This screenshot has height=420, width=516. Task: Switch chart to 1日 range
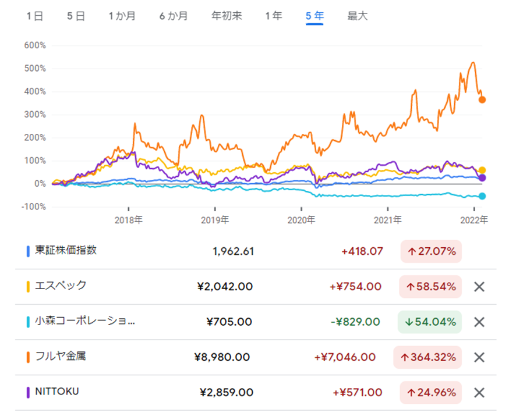35,16
